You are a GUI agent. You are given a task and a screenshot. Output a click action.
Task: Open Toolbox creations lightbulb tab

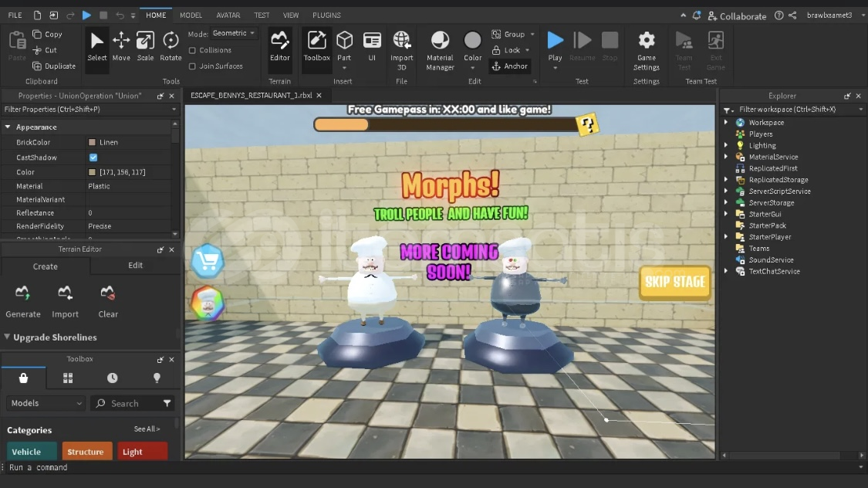[x=157, y=378]
